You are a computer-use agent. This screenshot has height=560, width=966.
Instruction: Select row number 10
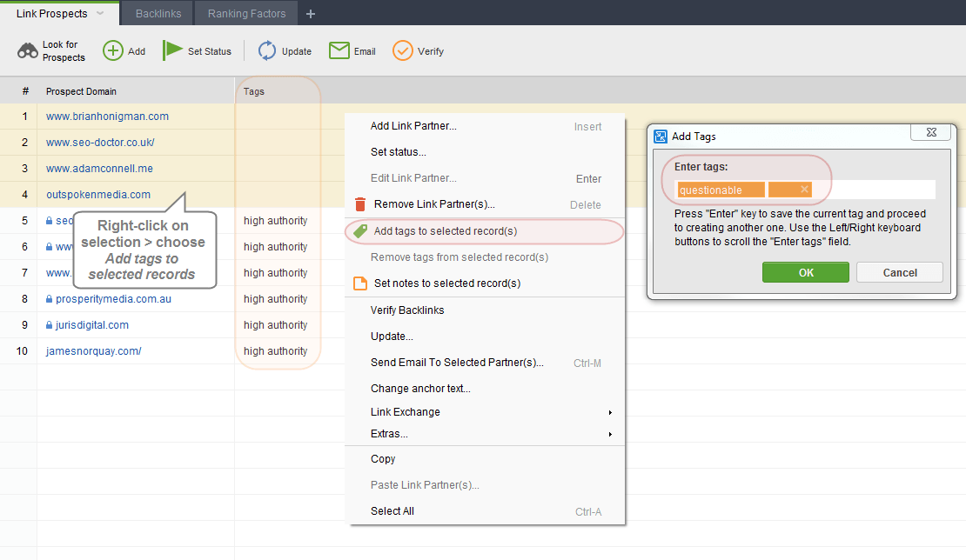click(x=22, y=350)
